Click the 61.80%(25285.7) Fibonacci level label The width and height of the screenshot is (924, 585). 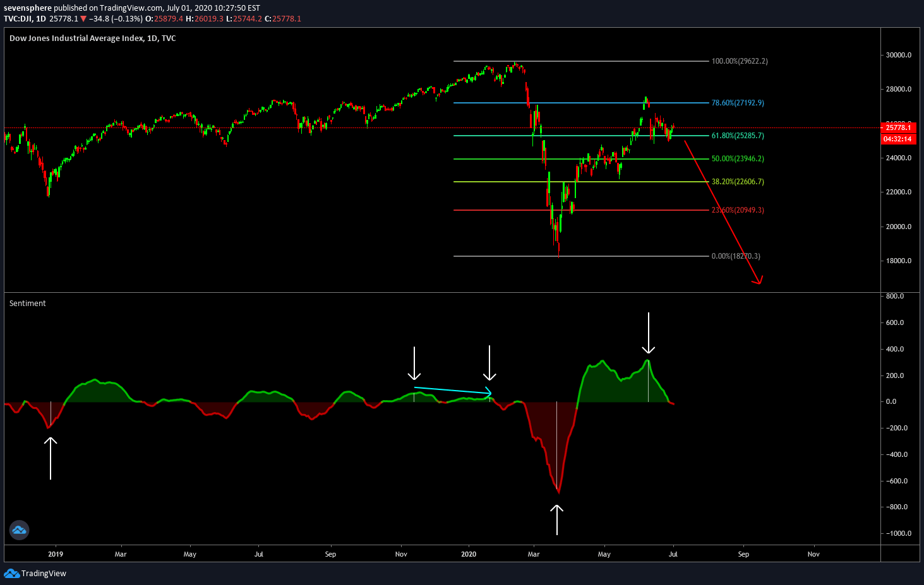pyautogui.click(x=738, y=136)
